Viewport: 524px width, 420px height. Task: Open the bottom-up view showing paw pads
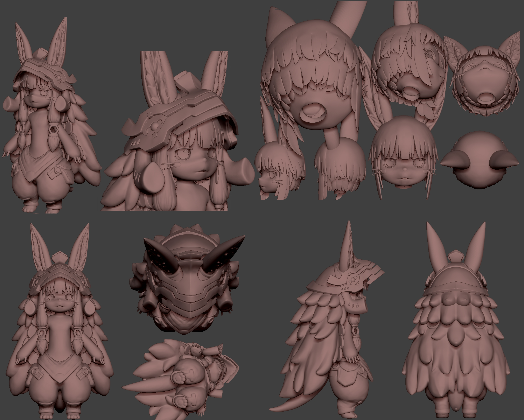click(x=181, y=379)
